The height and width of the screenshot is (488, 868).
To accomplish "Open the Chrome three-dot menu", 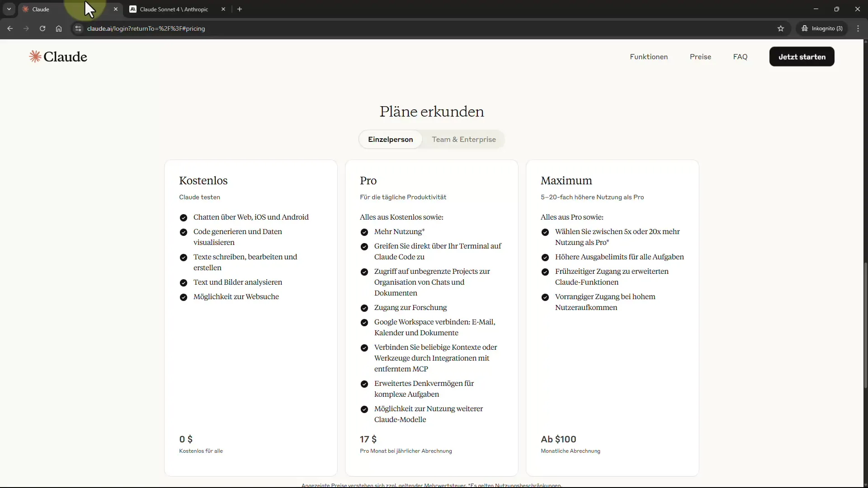I will click(x=858, y=28).
